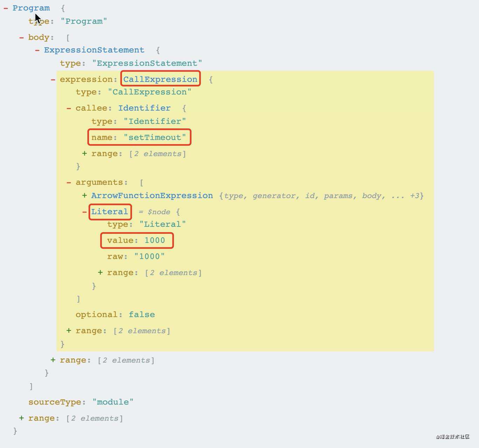This screenshot has height=448, width=479.
Task: Click the type "Program" string
Action: 84,21
